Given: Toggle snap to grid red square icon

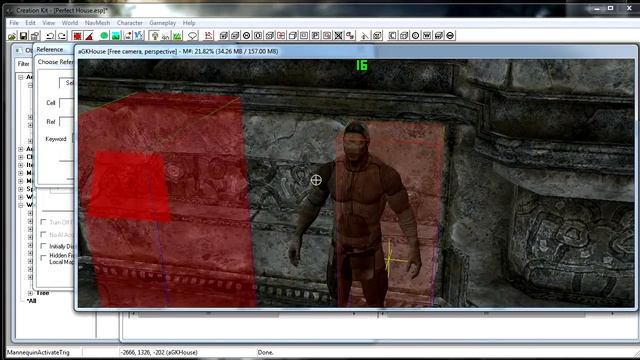Looking at the screenshot, I should 77,36.
